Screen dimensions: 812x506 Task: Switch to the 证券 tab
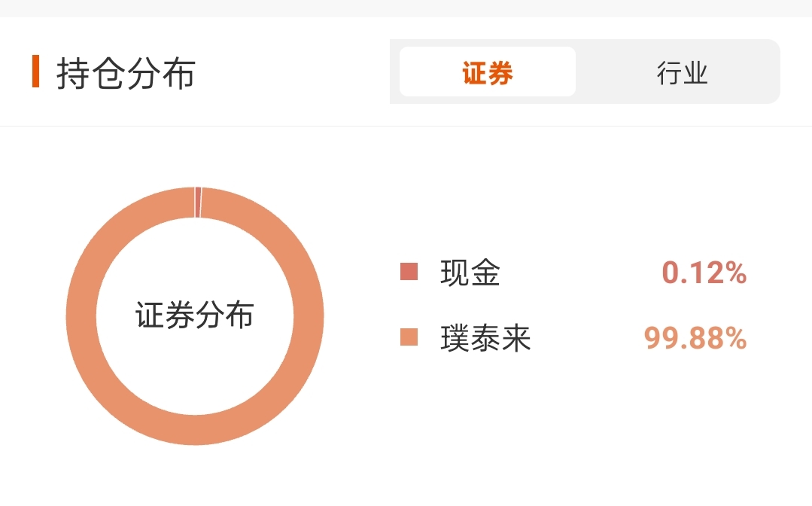pos(488,72)
